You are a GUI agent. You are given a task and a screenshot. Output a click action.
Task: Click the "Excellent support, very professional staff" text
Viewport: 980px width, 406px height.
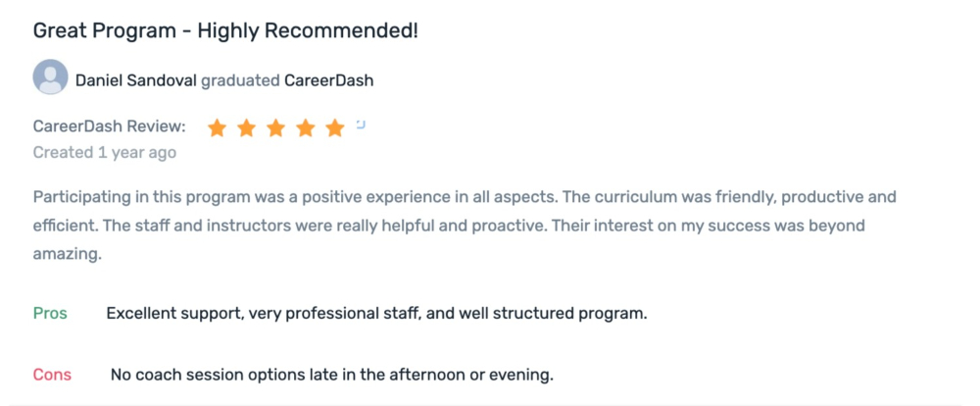264,314
